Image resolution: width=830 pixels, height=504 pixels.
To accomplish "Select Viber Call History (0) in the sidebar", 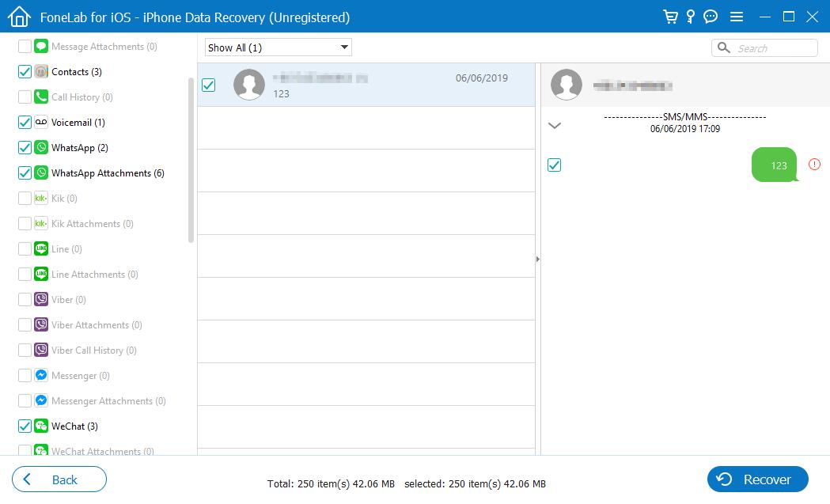I will [93, 350].
